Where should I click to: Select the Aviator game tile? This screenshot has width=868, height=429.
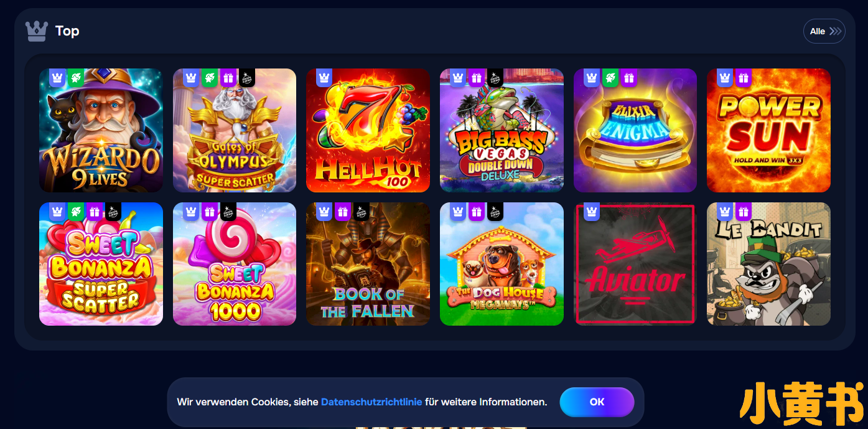pyautogui.click(x=635, y=264)
